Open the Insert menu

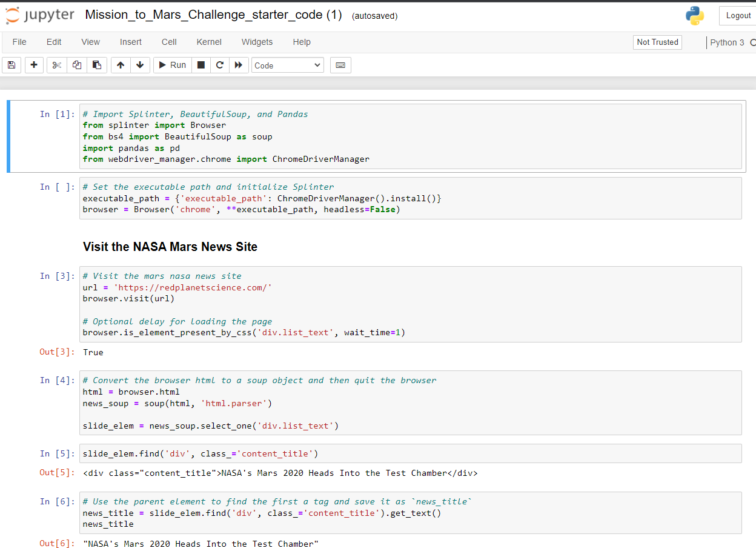[131, 42]
